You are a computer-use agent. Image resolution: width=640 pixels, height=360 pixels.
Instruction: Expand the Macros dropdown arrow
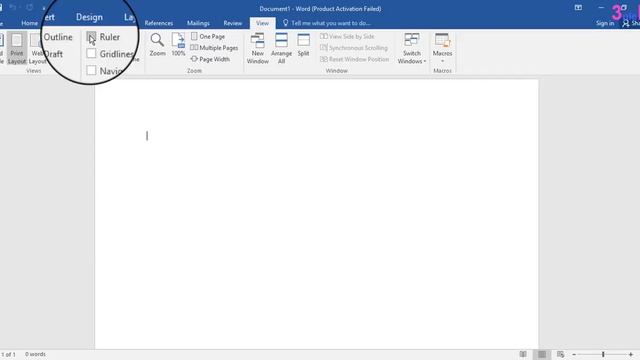click(x=442, y=61)
